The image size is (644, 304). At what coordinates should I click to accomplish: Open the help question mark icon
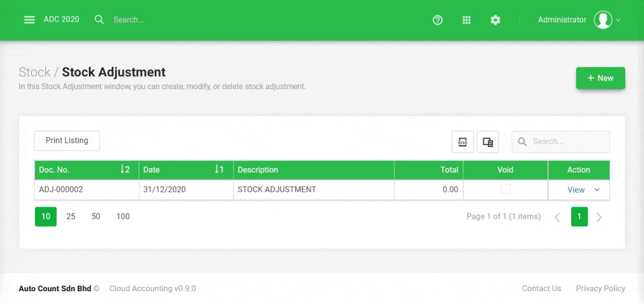click(437, 20)
